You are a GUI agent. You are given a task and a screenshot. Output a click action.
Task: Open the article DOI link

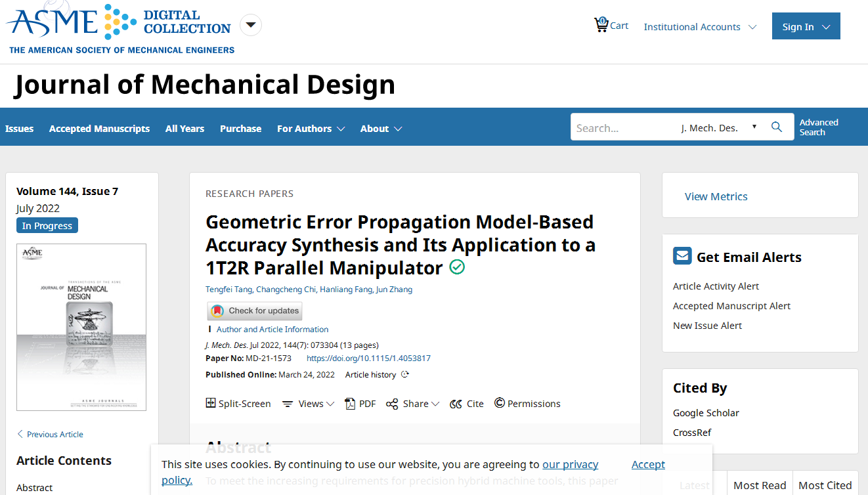click(368, 358)
